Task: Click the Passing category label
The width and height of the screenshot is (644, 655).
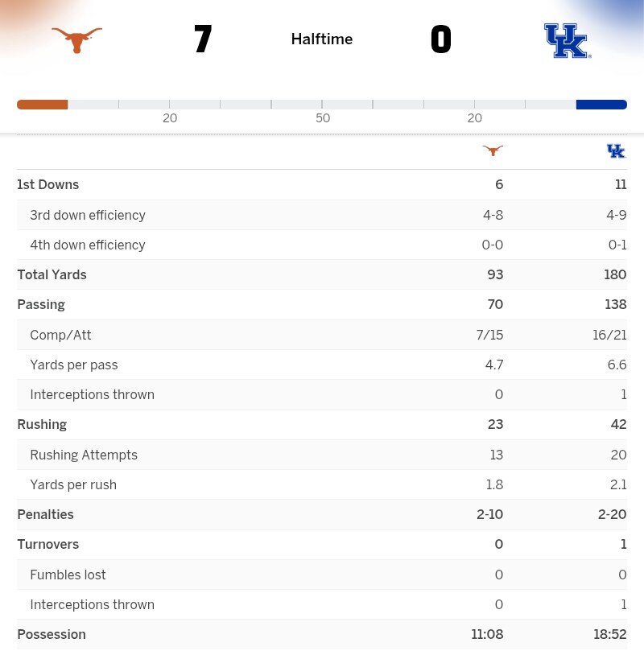Action: point(41,305)
